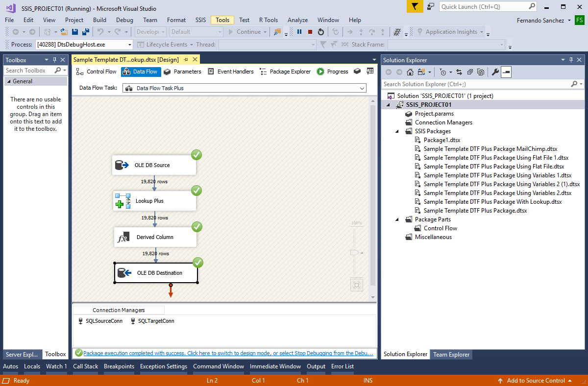
Task: Pin the Solution Explorer panel
Action: click(x=571, y=60)
